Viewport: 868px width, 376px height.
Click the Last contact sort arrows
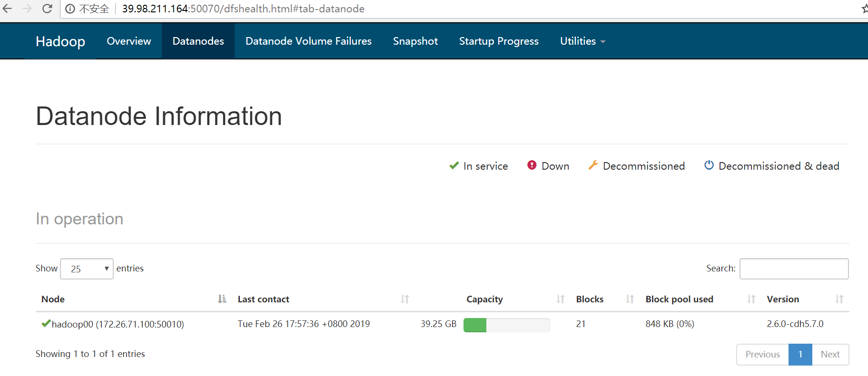click(x=405, y=299)
